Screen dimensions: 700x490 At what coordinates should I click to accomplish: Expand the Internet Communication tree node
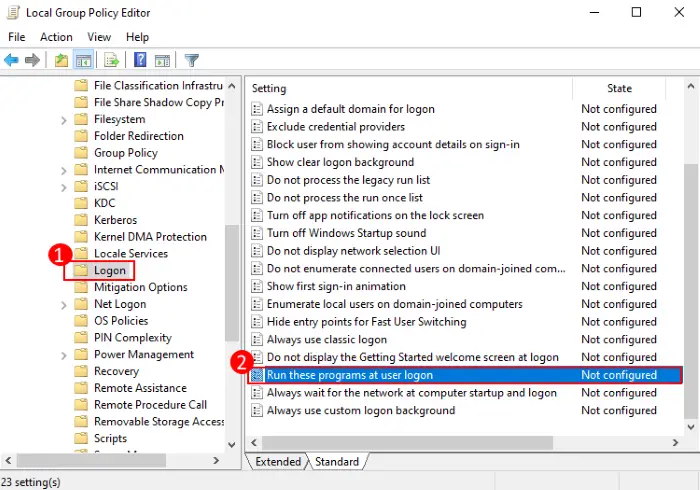[64, 170]
